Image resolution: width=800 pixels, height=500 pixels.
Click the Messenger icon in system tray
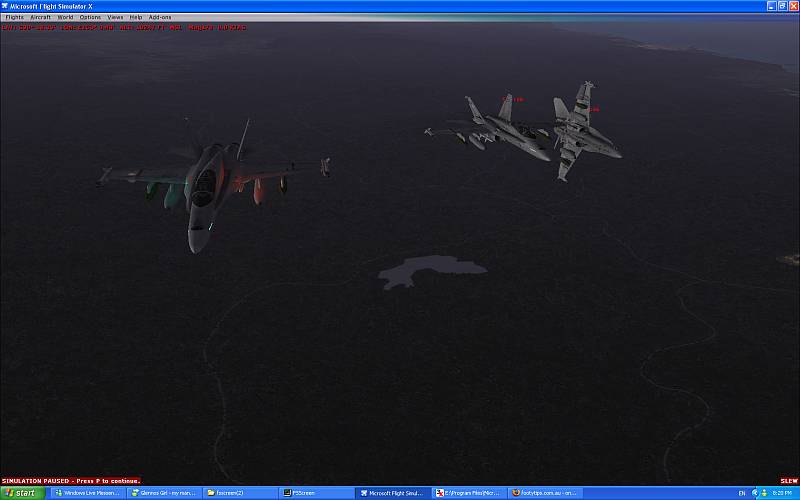click(764, 493)
